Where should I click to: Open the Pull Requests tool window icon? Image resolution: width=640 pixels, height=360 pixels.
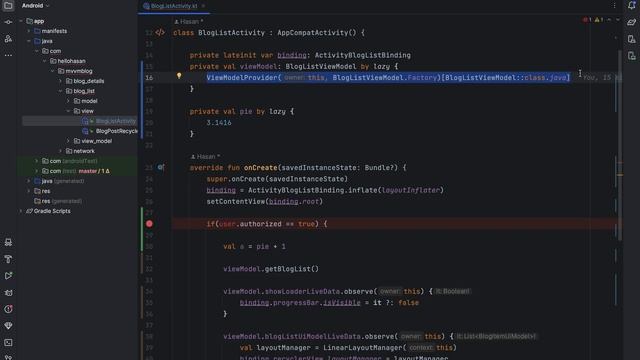coord(8,39)
